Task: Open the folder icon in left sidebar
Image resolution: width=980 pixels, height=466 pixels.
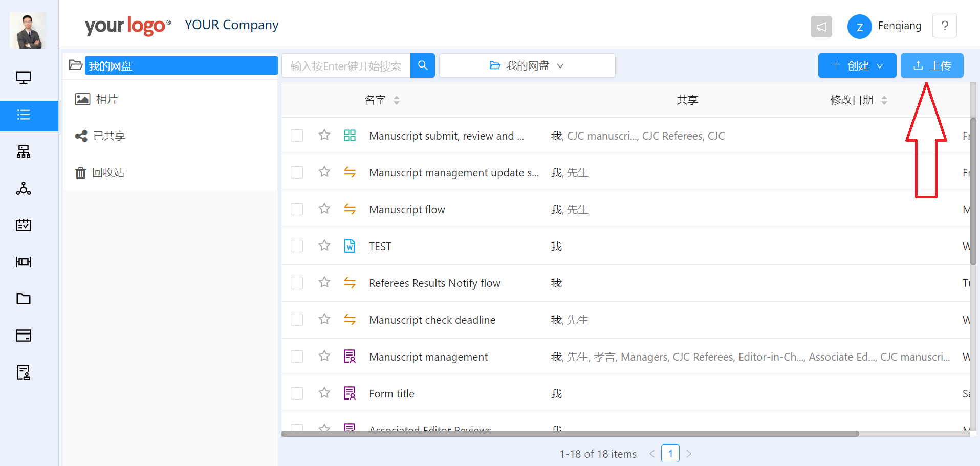Action: tap(24, 299)
